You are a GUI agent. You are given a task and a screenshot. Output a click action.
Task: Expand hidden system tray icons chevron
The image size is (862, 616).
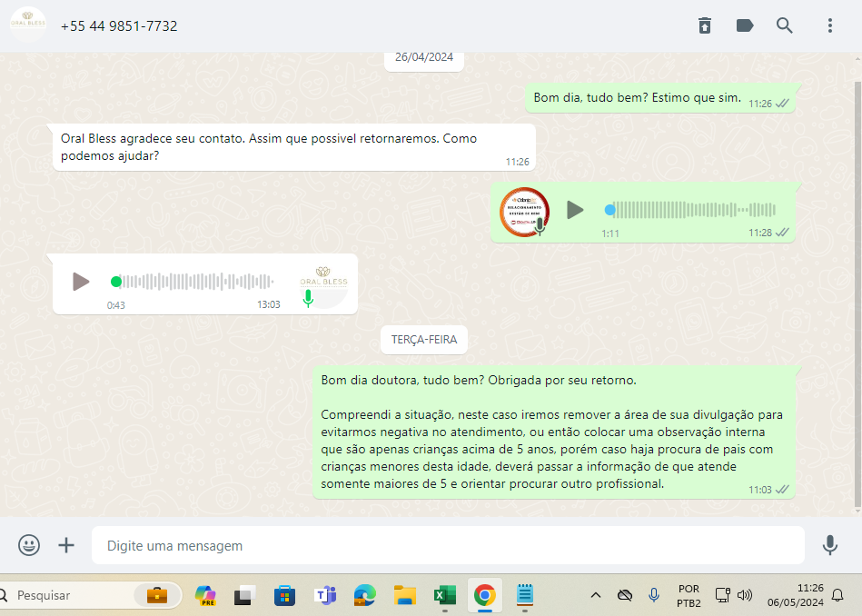(x=596, y=595)
